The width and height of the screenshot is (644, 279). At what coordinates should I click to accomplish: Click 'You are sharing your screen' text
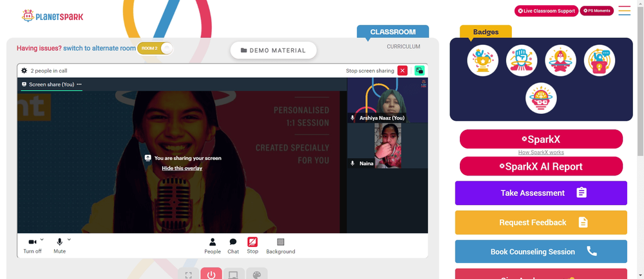coord(187,158)
